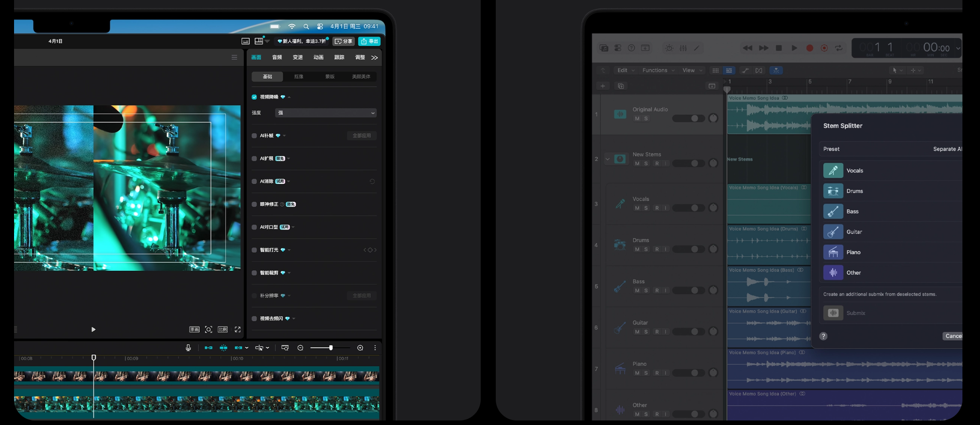Switch to the 音频 tab
Screen dimensions: 980x425
coord(277,57)
